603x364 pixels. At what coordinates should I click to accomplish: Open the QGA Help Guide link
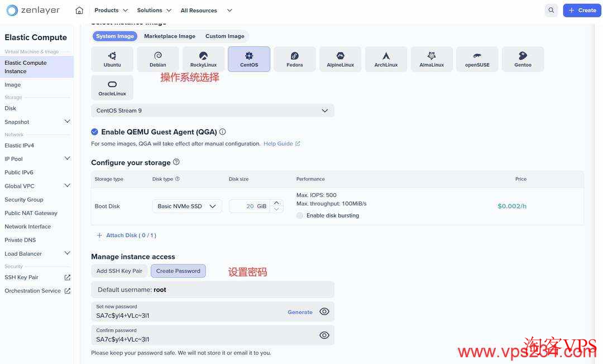(278, 143)
